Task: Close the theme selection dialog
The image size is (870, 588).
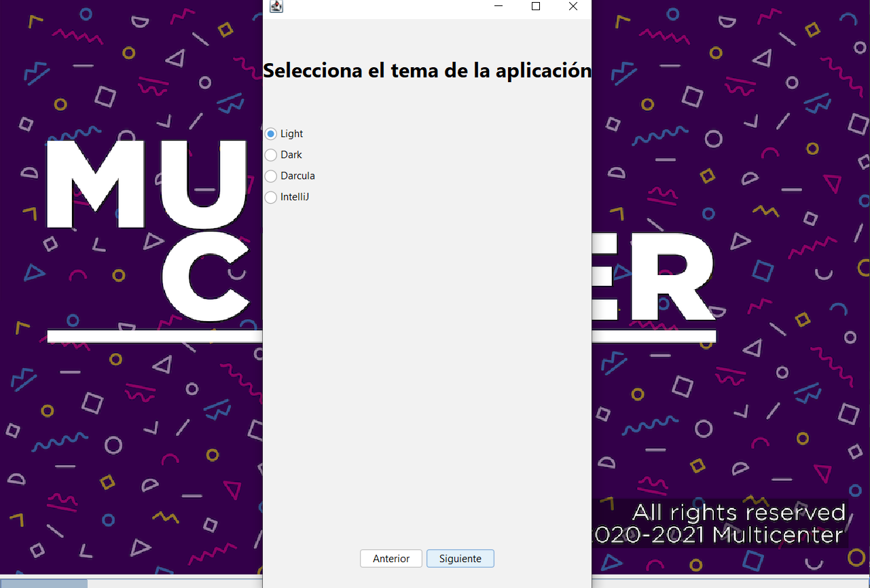Action: point(573,7)
